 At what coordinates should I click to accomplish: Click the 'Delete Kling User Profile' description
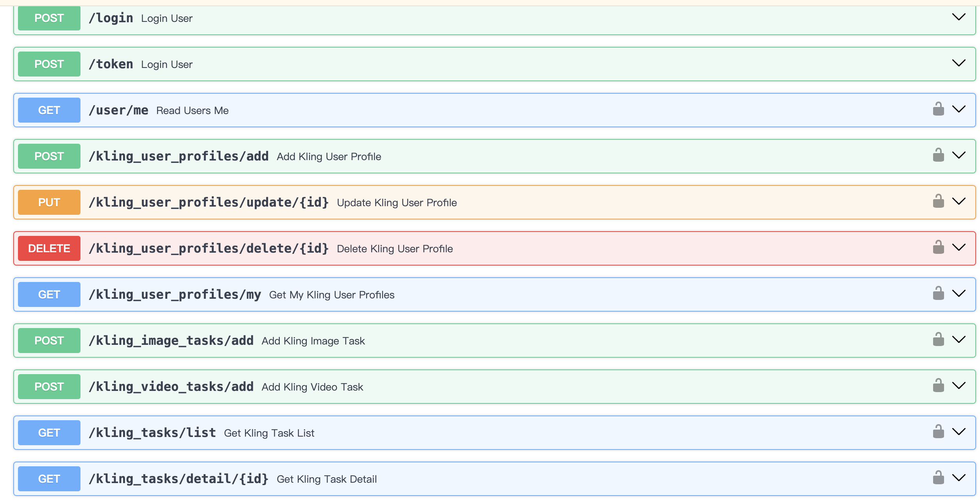pos(395,249)
